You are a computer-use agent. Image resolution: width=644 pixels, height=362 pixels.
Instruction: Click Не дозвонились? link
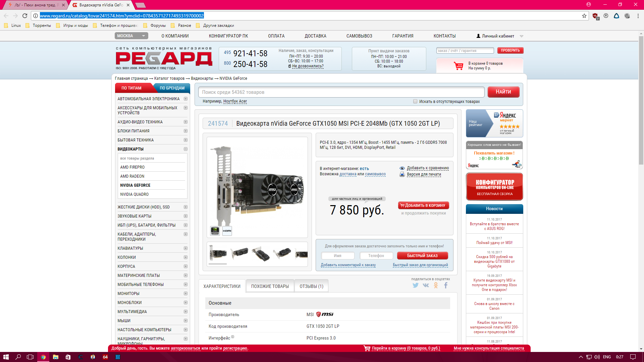point(308,66)
